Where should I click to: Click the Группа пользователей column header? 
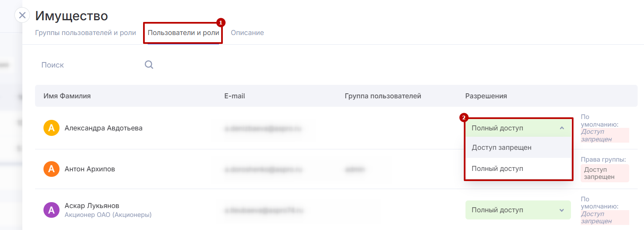pyautogui.click(x=383, y=96)
